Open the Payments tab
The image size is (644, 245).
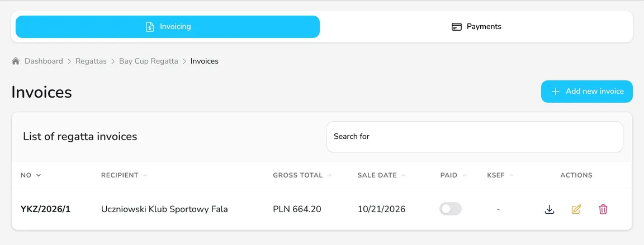pyautogui.click(x=476, y=27)
